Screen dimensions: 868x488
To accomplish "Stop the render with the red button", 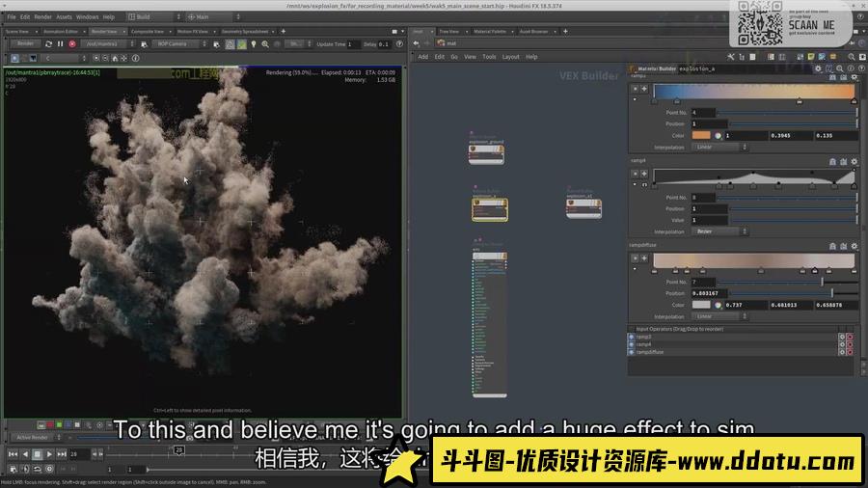I will pyautogui.click(x=72, y=43).
